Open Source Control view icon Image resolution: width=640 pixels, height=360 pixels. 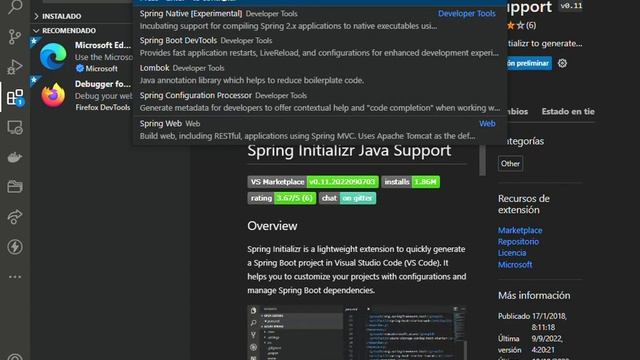pos(15,37)
